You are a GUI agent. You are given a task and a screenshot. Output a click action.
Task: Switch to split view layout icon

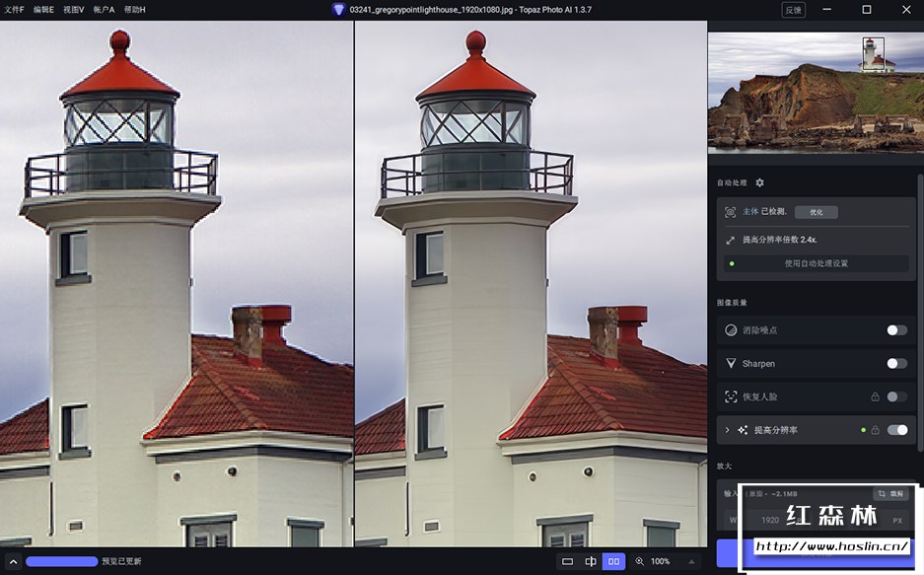pos(591,561)
